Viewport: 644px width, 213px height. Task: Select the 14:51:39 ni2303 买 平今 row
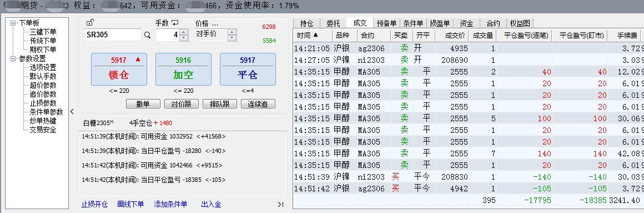469,176
